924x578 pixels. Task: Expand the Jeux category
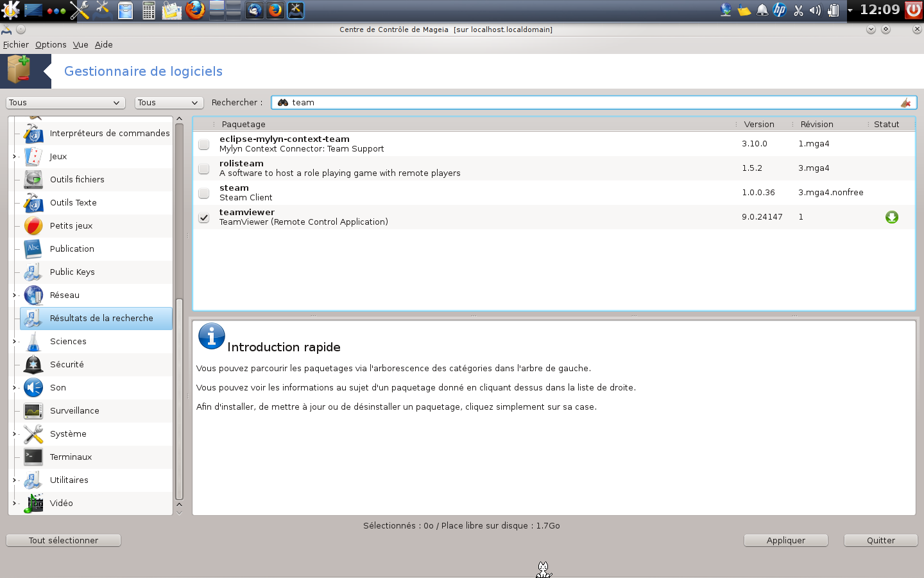click(15, 156)
